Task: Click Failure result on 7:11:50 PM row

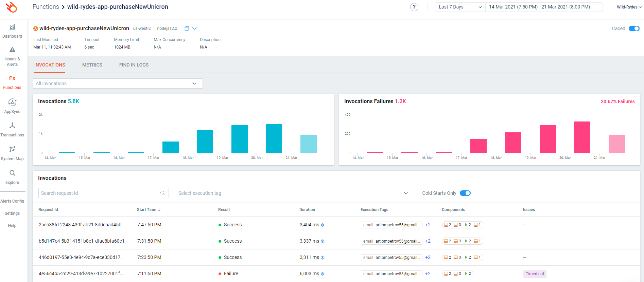Action: pos(228,274)
